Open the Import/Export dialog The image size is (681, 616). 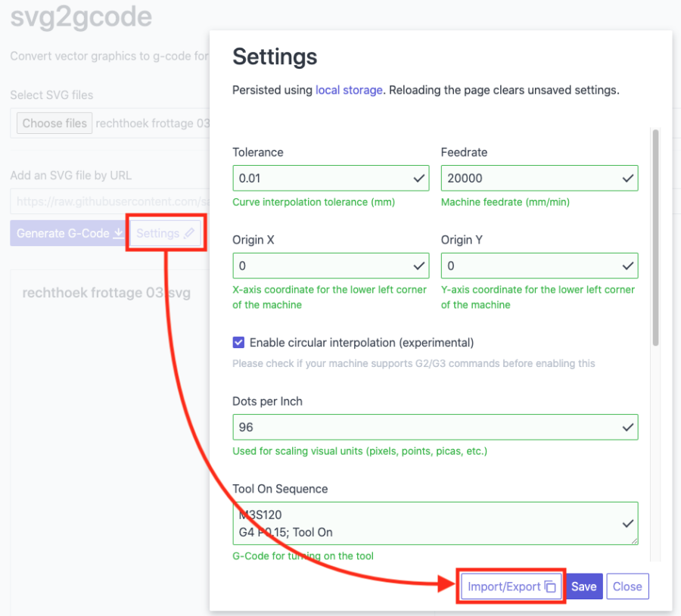click(x=511, y=586)
